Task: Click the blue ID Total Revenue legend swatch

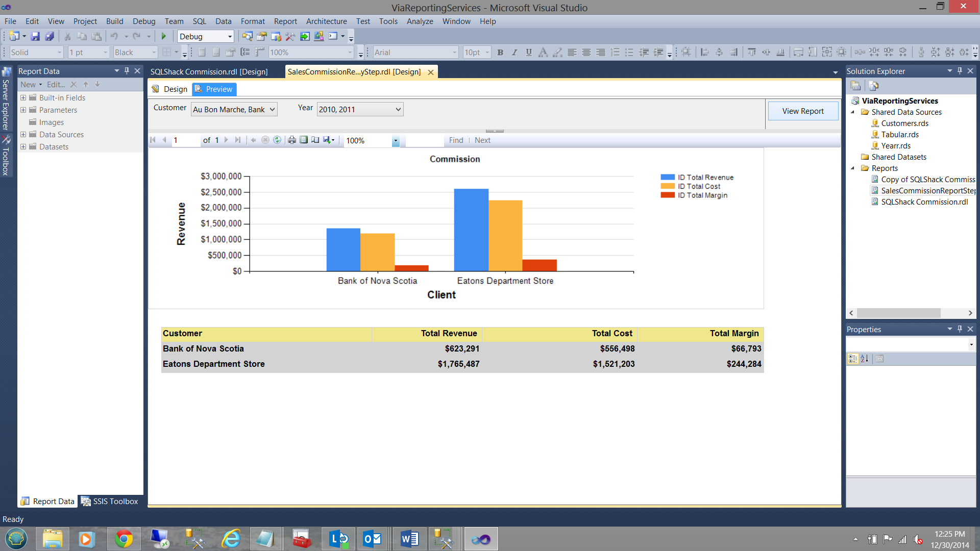Action: (x=667, y=178)
